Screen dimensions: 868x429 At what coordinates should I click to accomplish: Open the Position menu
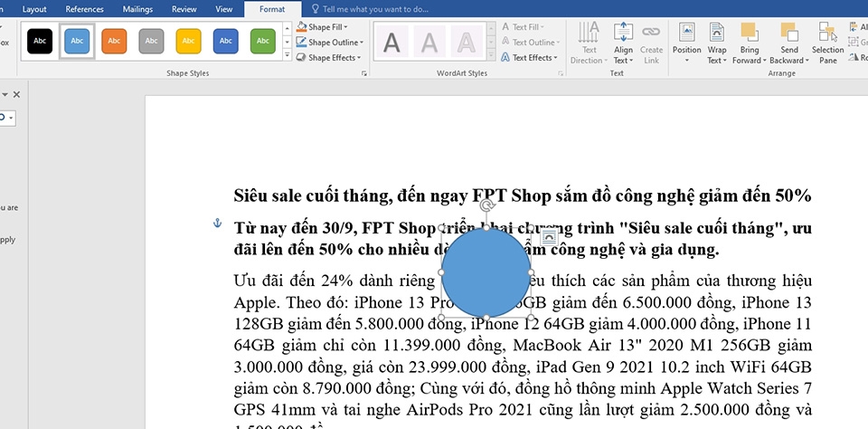[687, 43]
